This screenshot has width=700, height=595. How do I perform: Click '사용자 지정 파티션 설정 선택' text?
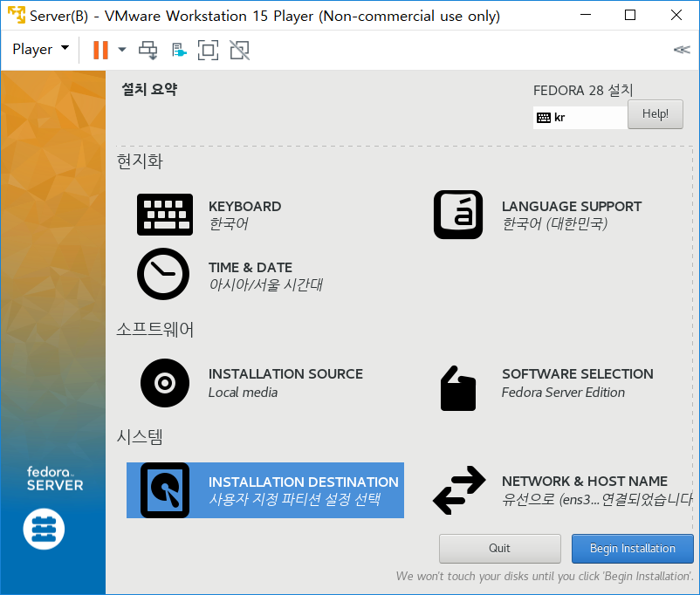pos(295,499)
